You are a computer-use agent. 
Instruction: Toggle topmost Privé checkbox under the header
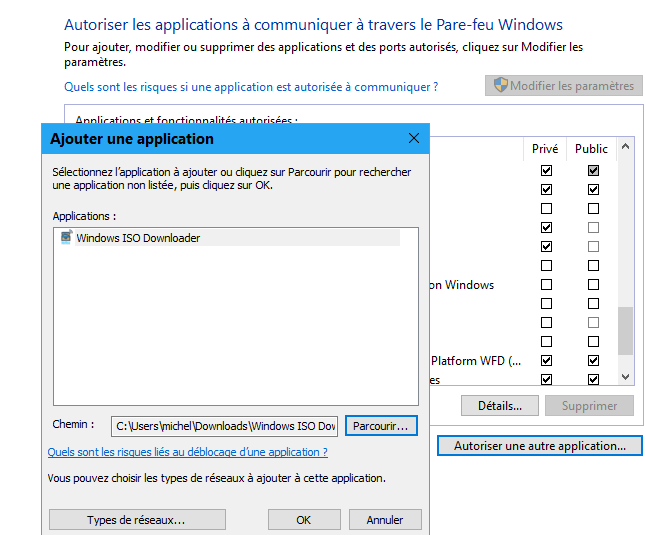point(546,171)
